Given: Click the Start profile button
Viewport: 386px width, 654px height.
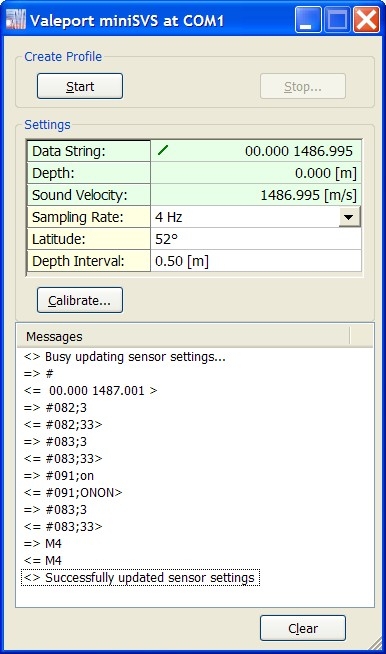Looking at the screenshot, I should (80, 86).
